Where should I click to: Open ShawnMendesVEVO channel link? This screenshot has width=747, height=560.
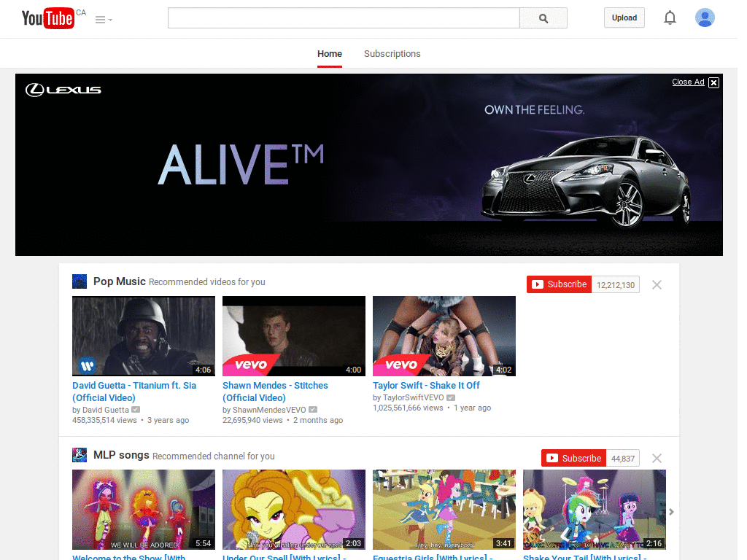(269, 410)
